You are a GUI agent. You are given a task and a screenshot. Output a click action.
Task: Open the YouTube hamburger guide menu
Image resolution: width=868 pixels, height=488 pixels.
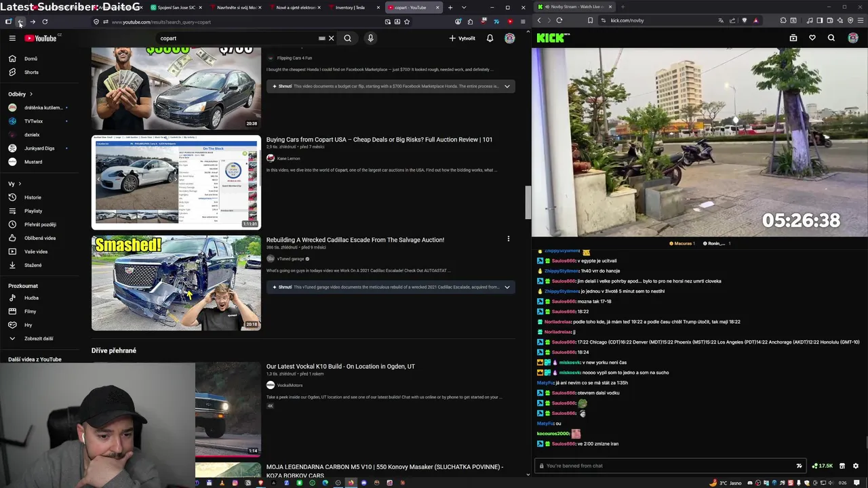click(12, 38)
